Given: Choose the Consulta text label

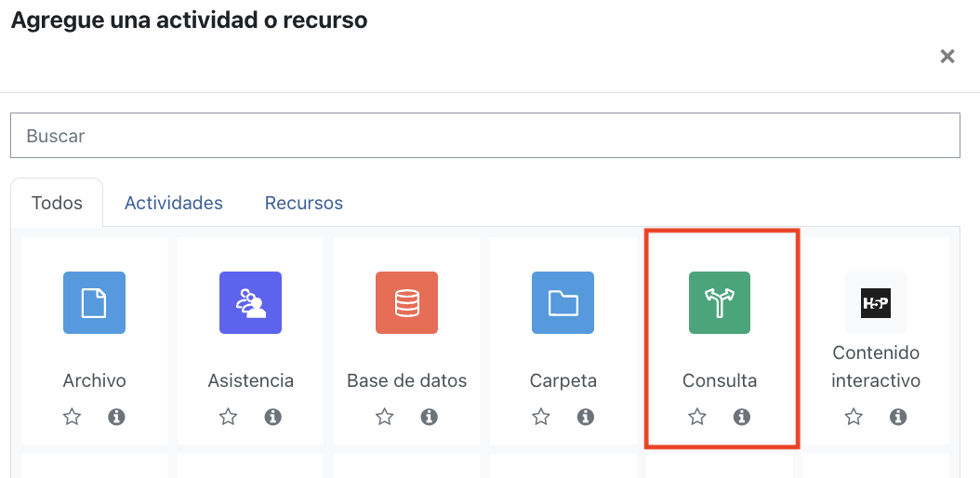Looking at the screenshot, I should [720, 380].
